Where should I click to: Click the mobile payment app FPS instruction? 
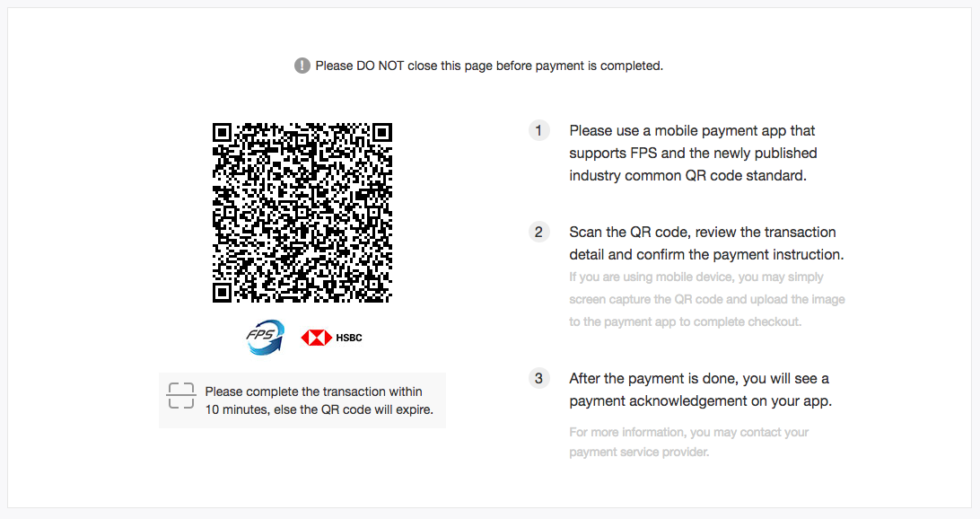point(693,154)
